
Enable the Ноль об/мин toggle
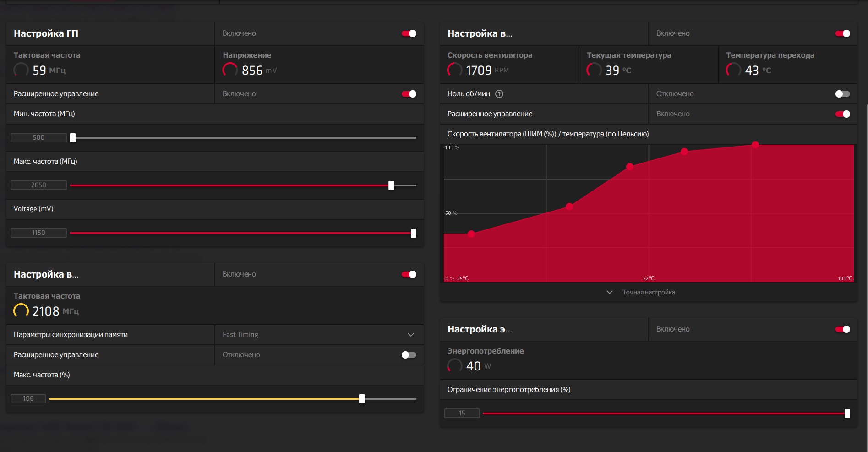(842, 94)
